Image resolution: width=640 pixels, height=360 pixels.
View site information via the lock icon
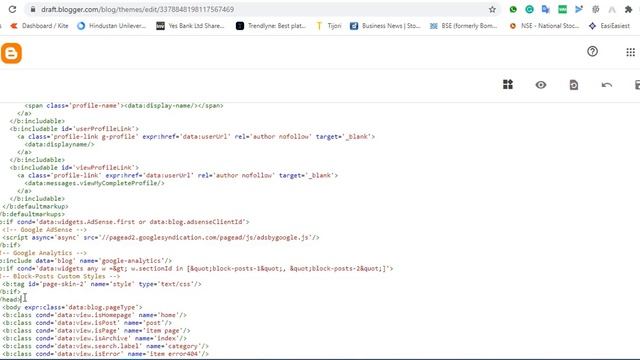click(33, 9)
